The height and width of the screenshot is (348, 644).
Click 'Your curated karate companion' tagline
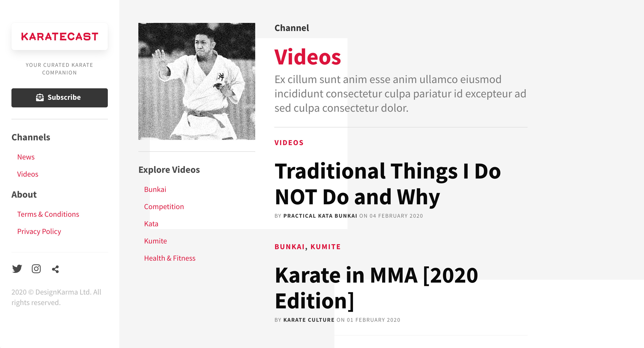click(59, 69)
